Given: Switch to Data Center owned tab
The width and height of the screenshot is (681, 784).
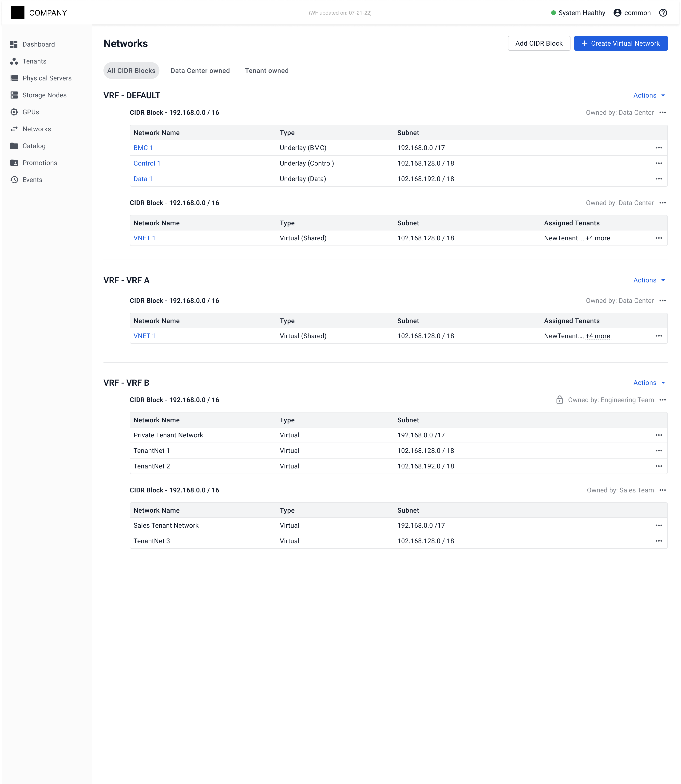Looking at the screenshot, I should point(200,71).
